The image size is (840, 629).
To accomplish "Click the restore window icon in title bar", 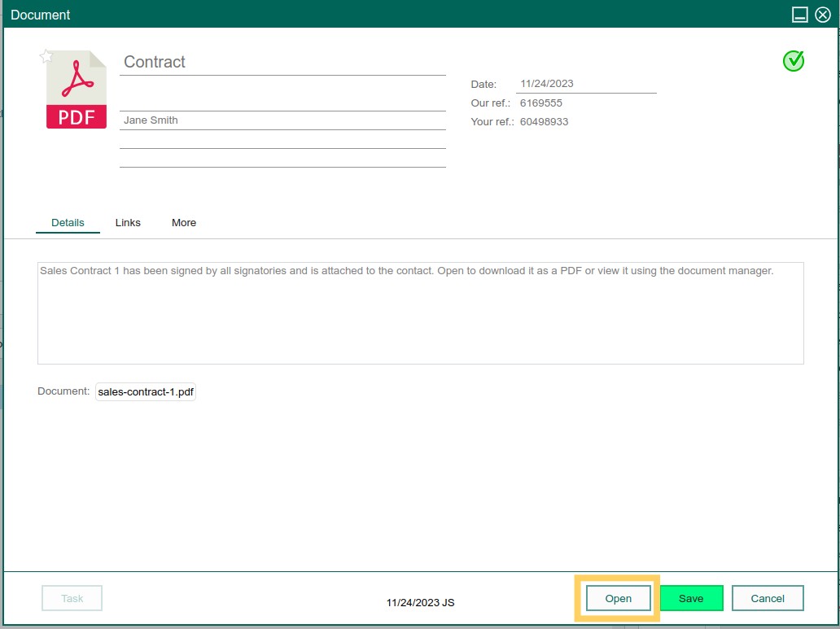I will (800, 14).
